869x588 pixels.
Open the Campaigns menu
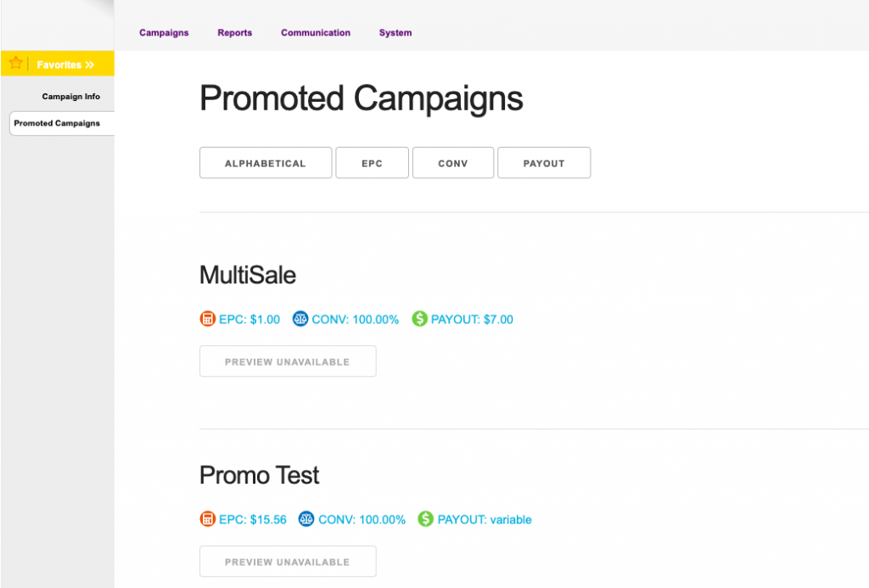(164, 33)
